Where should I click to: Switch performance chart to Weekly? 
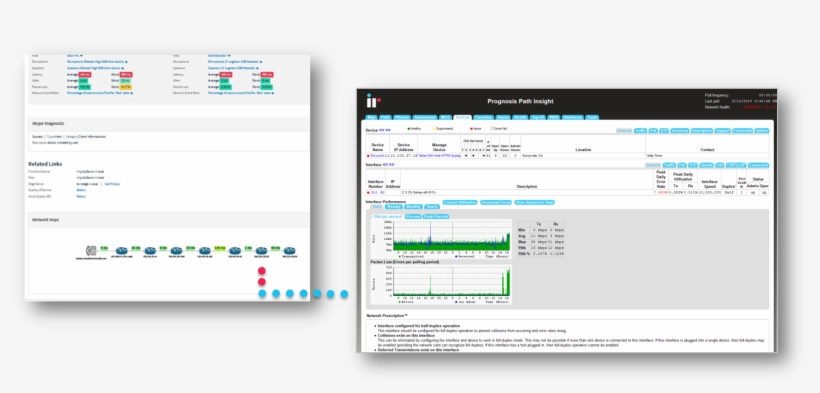click(394, 207)
